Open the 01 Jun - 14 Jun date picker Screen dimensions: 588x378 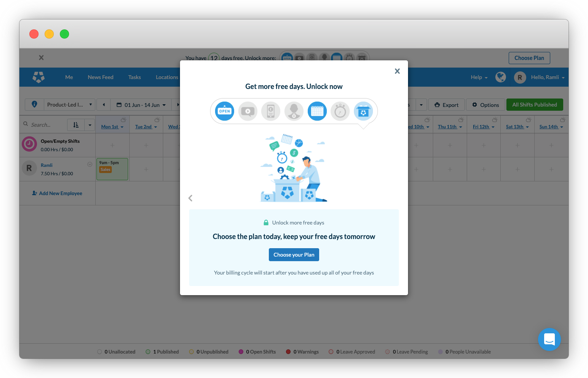coord(141,105)
